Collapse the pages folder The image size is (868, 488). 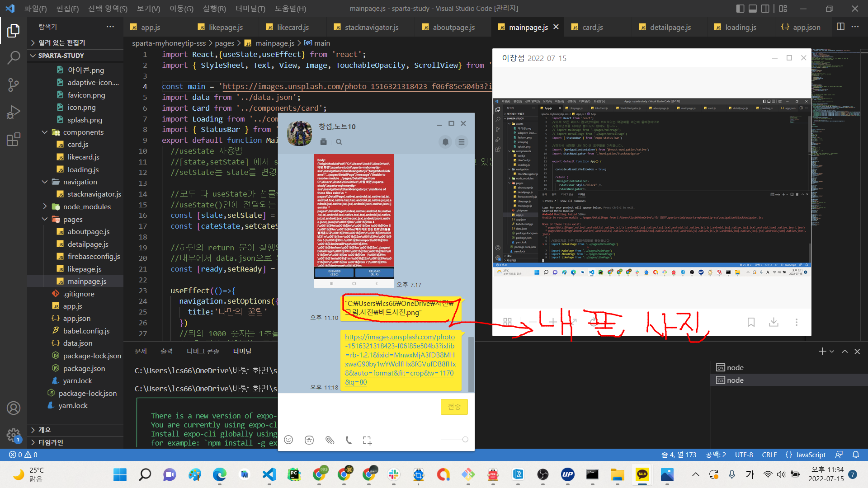click(x=72, y=219)
